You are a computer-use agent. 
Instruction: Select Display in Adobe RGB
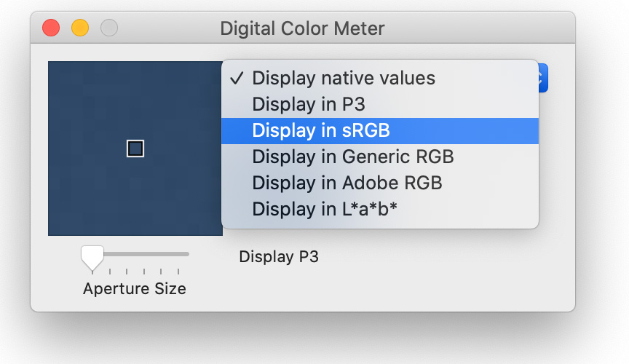pyautogui.click(x=380, y=183)
